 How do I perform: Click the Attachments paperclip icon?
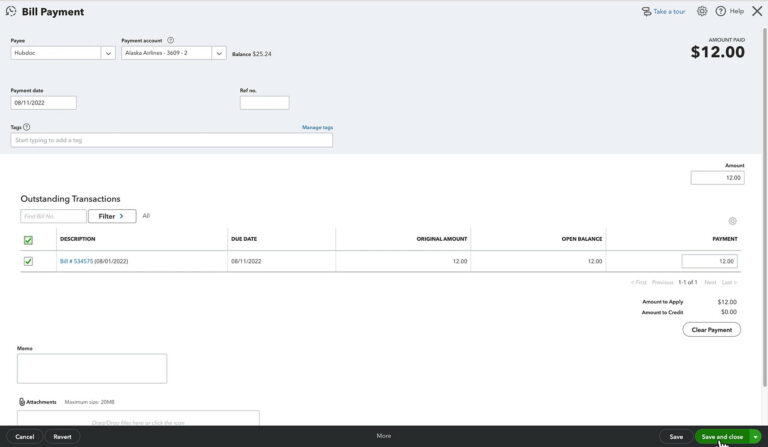point(22,401)
